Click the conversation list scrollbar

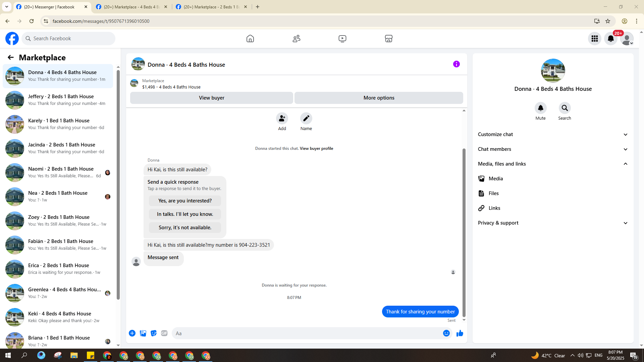118,184
